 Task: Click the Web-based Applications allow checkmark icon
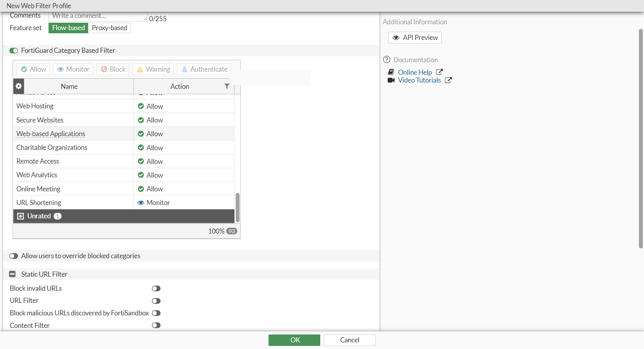[141, 134]
